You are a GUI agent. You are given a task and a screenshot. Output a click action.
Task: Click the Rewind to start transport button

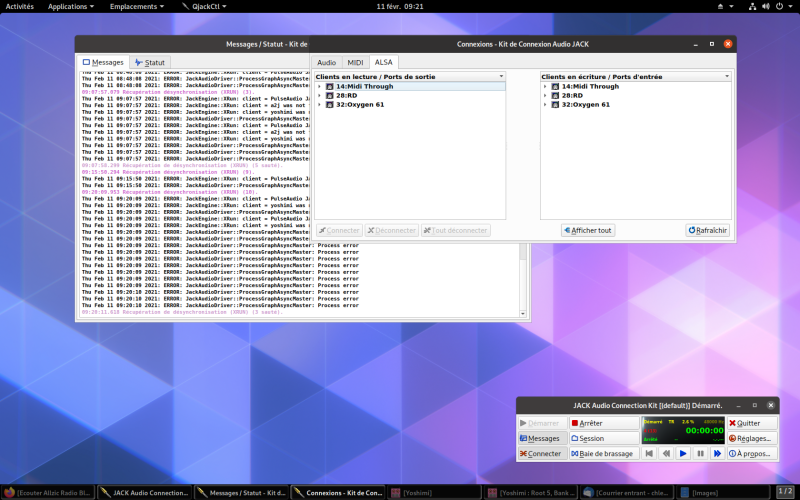pos(649,453)
